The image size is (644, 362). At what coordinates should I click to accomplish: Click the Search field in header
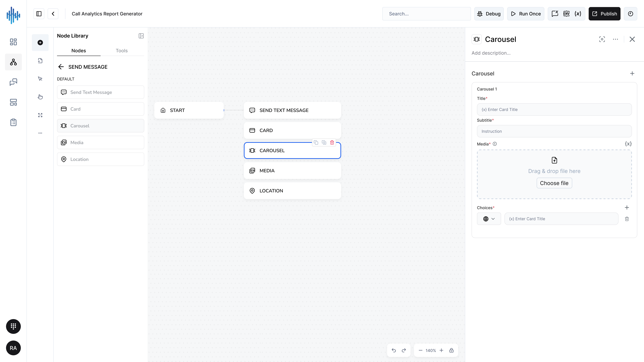(x=427, y=14)
